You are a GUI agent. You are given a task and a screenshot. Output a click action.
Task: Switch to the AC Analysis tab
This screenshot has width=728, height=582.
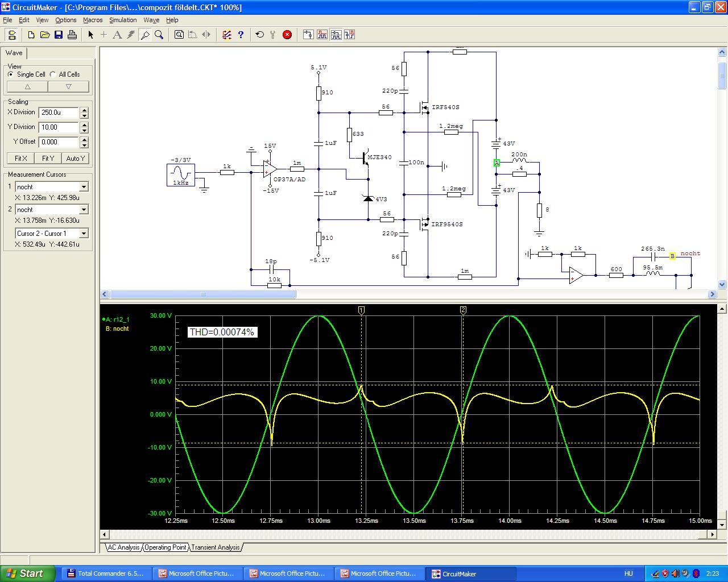pos(123,547)
